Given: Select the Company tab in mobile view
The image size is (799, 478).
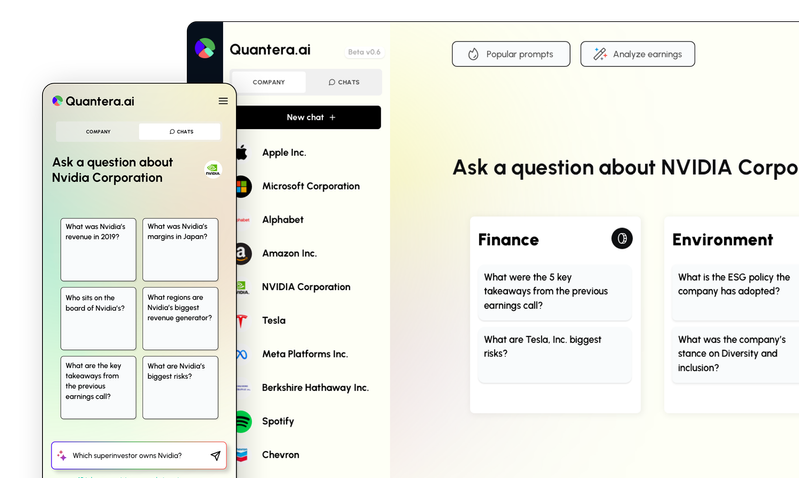Looking at the screenshot, I should point(98,131).
